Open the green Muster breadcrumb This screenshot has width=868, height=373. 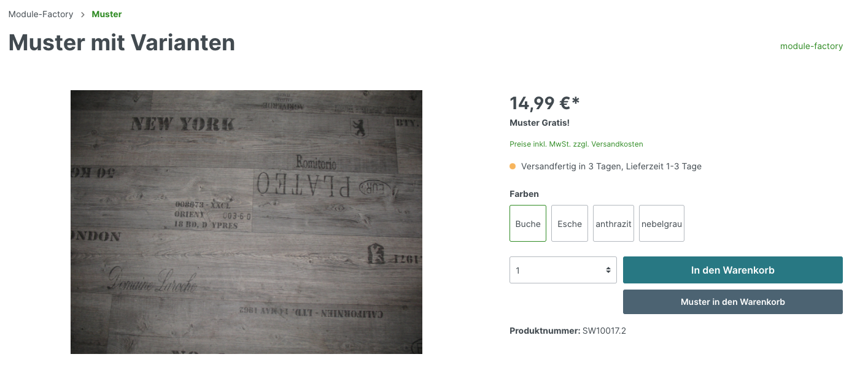[x=107, y=14]
